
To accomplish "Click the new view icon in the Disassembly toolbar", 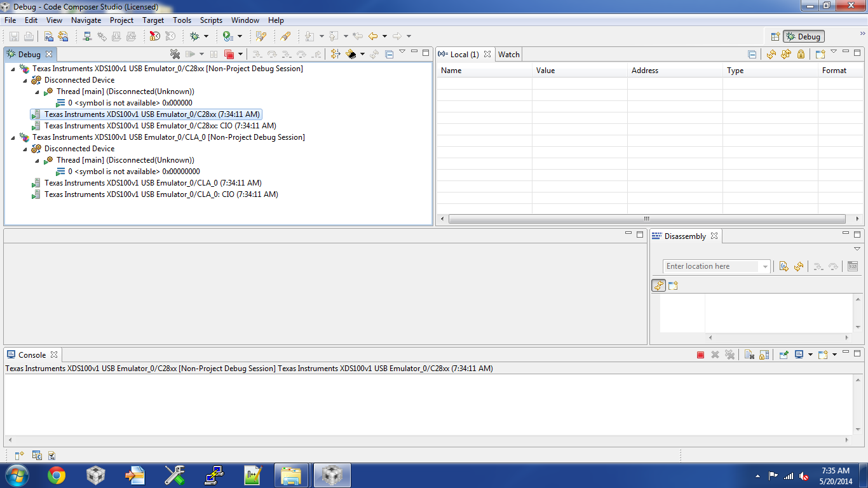I will [x=673, y=286].
